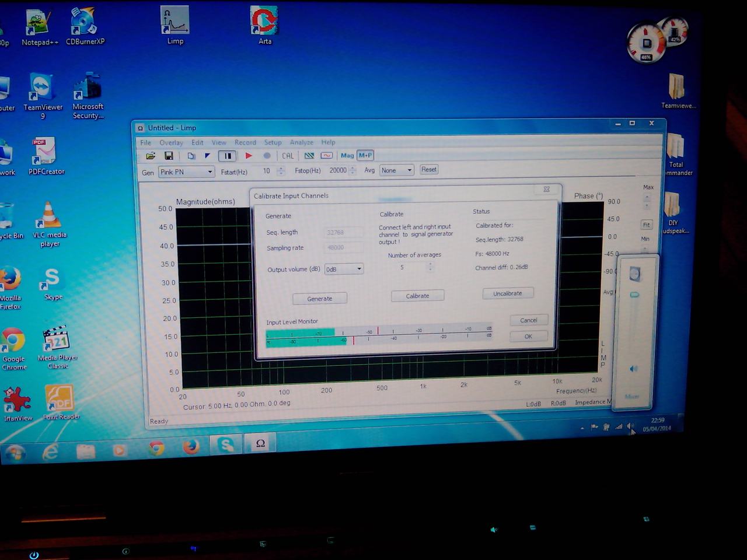The height and width of the screenshot is (560, 747).
Task: Start recording with the red play arrow
Action: [249, 156]
